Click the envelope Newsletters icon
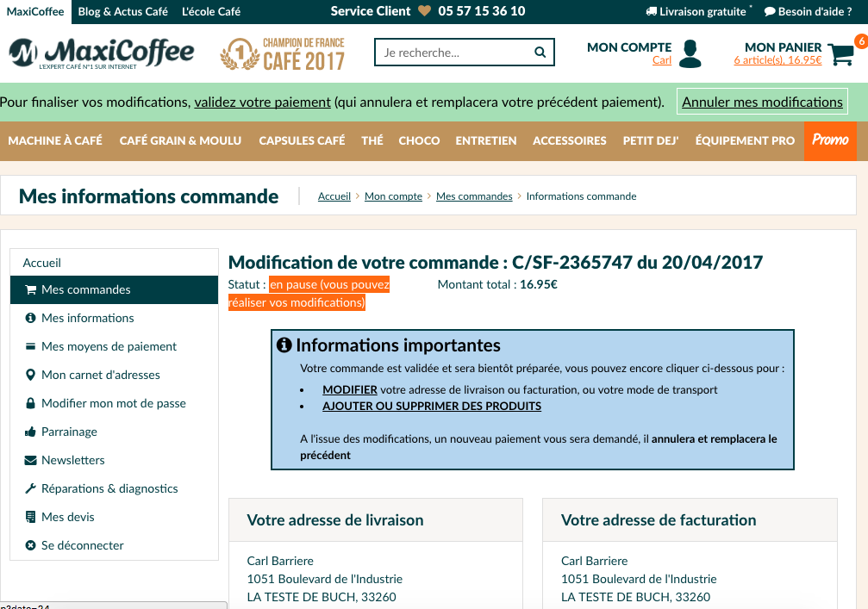This screenshot has height=609, width=868. [x=30, y=460]
